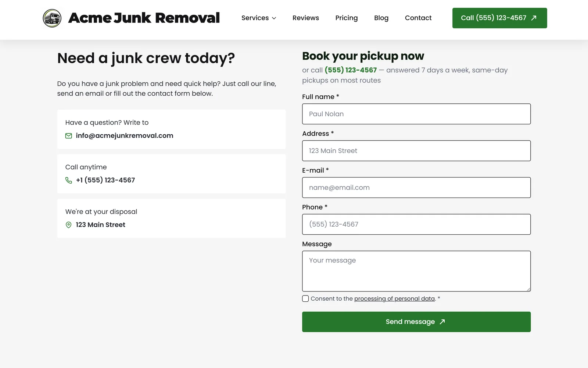
Task: Submit form with Send message button
Action: click(416, 322)
